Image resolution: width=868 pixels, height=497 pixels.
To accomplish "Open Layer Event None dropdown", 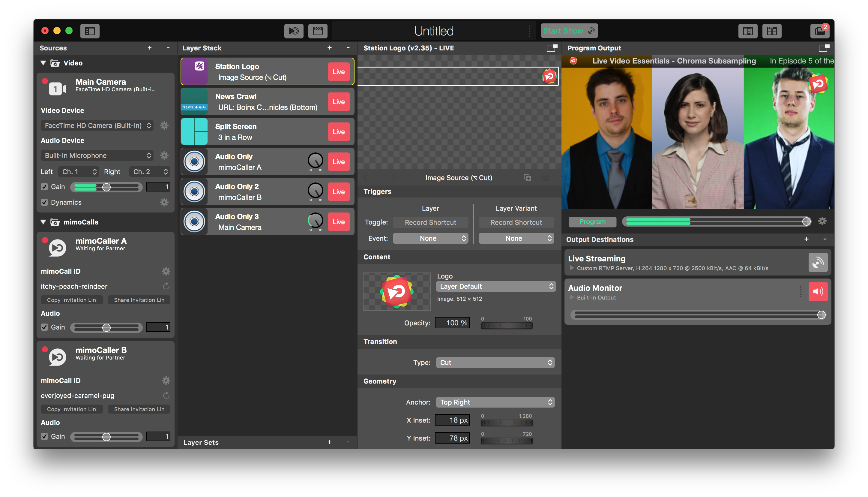I will [x=430, y=238].
